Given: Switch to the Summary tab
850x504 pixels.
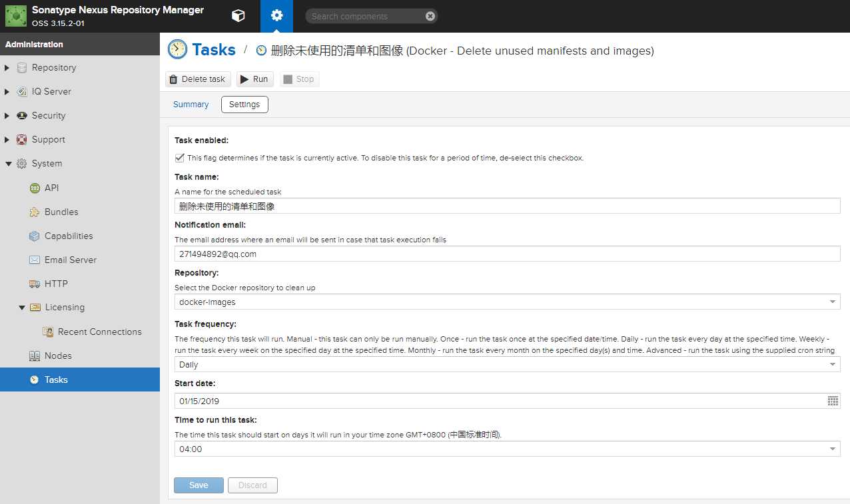Looking at the screenshot, I should click(x=191, y=105).
